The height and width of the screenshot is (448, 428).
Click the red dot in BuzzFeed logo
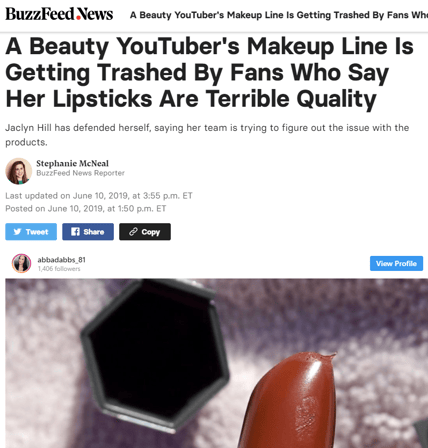(x=78, y=17)
